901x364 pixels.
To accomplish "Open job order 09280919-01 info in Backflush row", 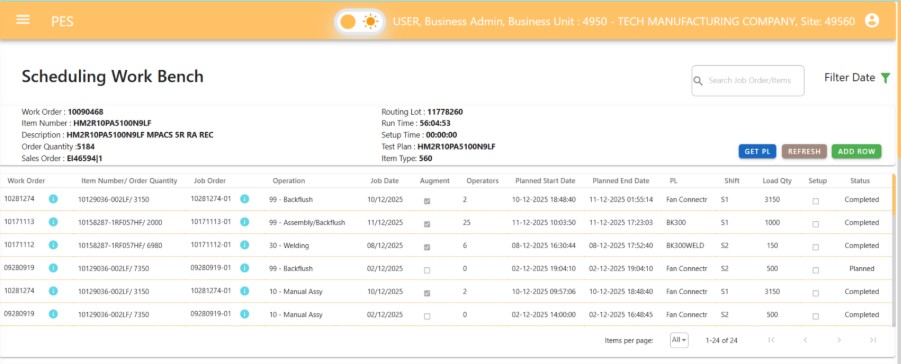I will pyautogui.click(x=244, y=268).
